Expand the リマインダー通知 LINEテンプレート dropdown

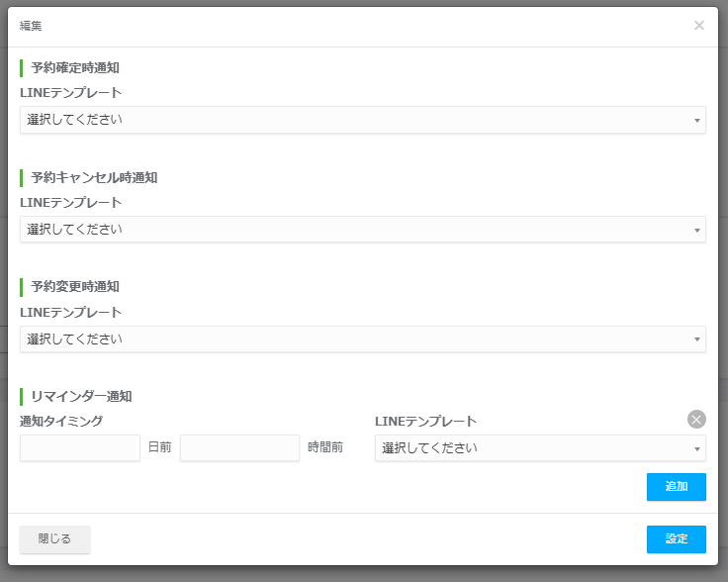pos(540,448)
